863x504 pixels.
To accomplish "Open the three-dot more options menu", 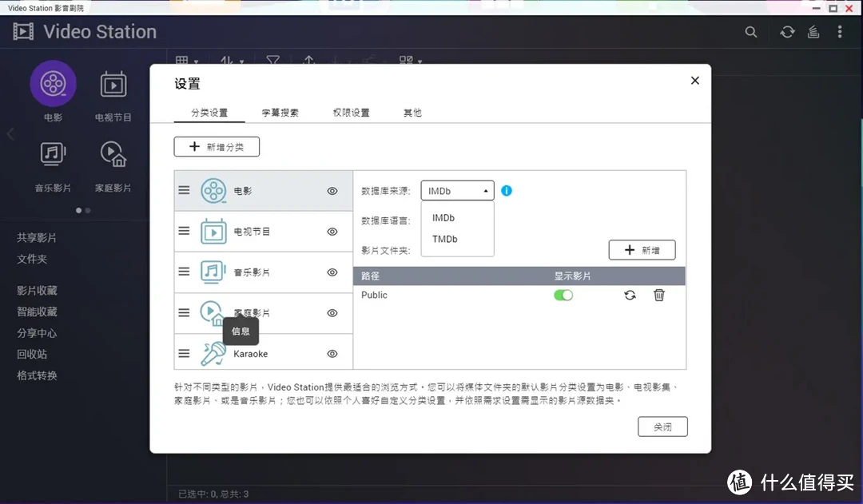I will pos(840,32).
